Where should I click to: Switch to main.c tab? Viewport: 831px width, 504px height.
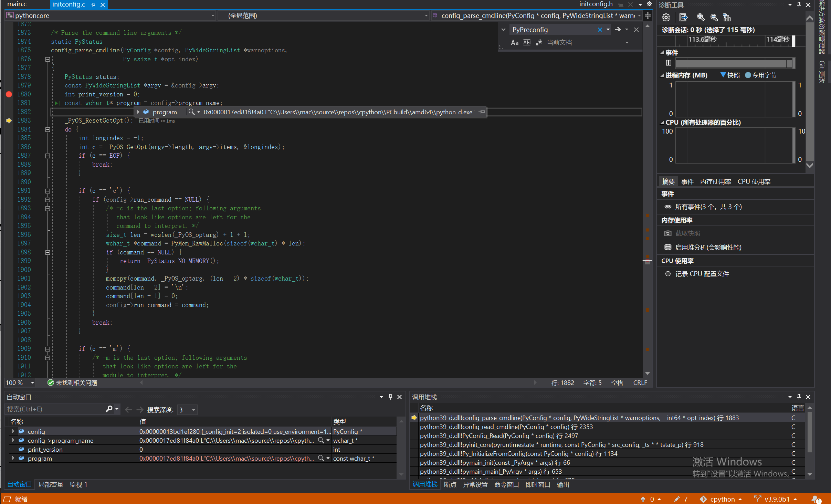(17, 4)
